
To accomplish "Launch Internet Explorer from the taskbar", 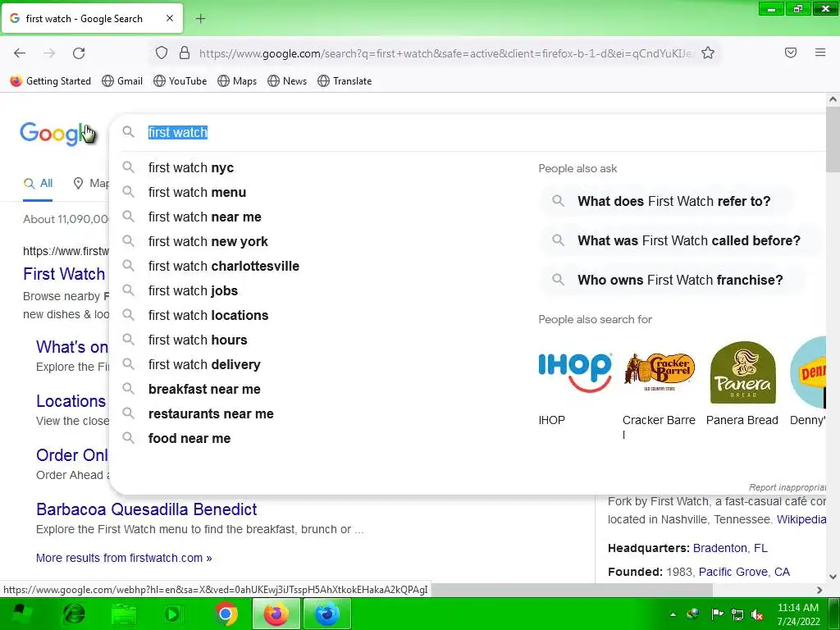I will [x=74, y=614].
